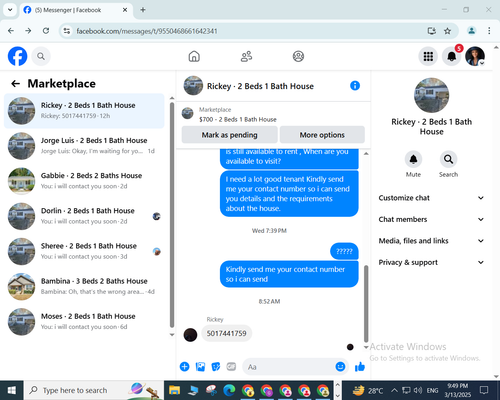Viewport: 500px width, 400px height.
Task: Open the Friends icon in top navigation
Action: tap(246, 56)
